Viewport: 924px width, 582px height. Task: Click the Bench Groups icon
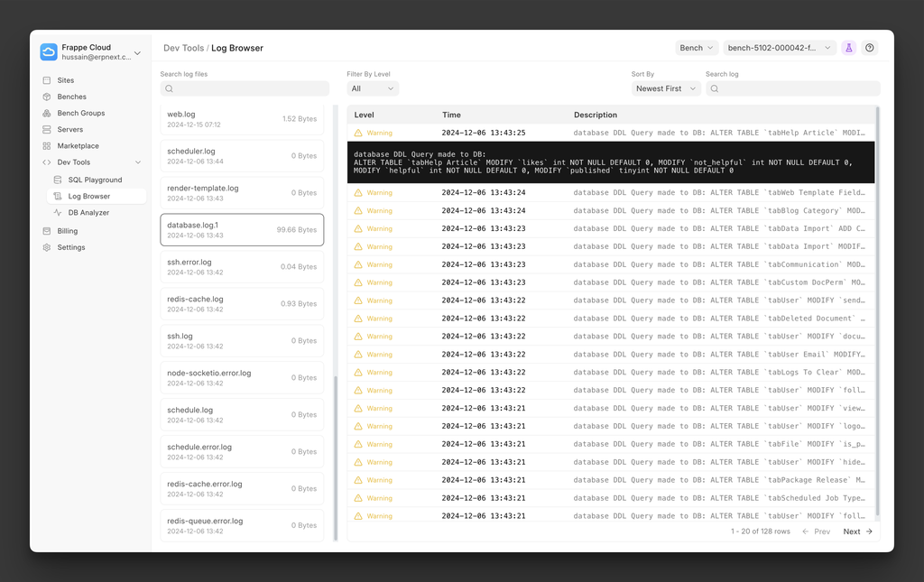coord(47,113)
